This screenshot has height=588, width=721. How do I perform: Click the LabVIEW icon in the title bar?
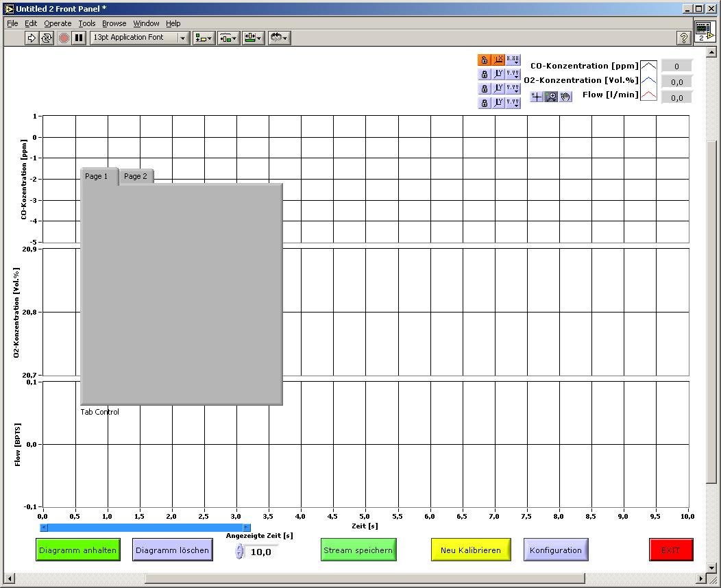8,8
